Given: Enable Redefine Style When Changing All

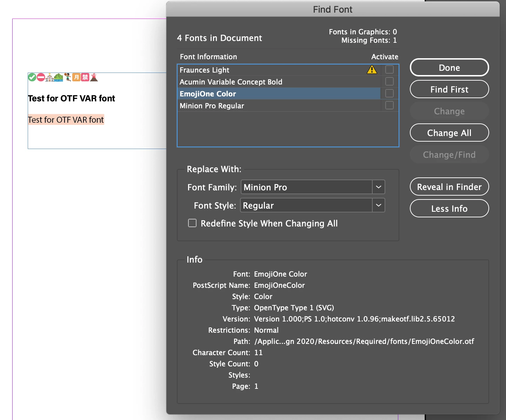Looking at the screenshot, I should pos(192,223).
